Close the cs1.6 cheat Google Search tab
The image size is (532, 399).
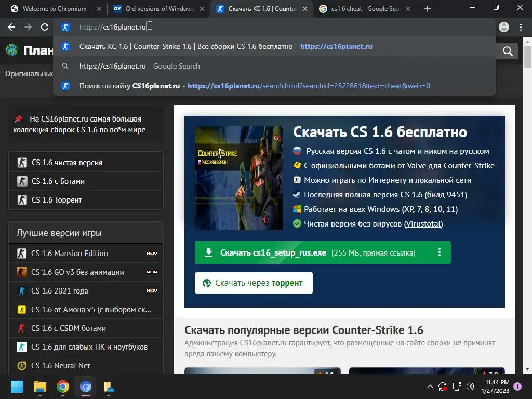coord(408,9)
